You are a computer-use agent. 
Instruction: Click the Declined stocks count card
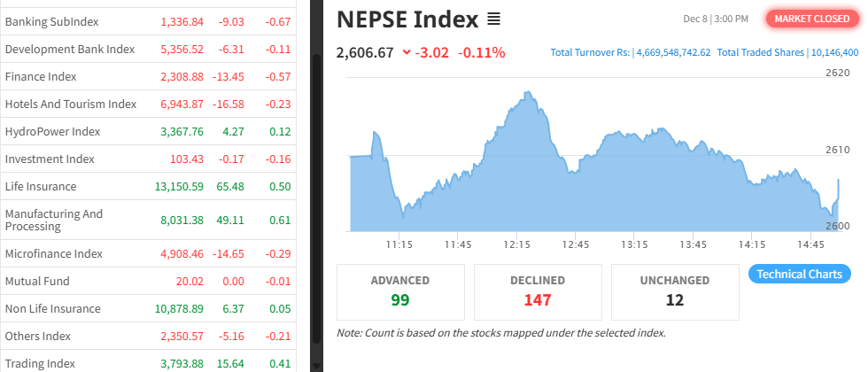pyautogui.click(x=538, y=291)
